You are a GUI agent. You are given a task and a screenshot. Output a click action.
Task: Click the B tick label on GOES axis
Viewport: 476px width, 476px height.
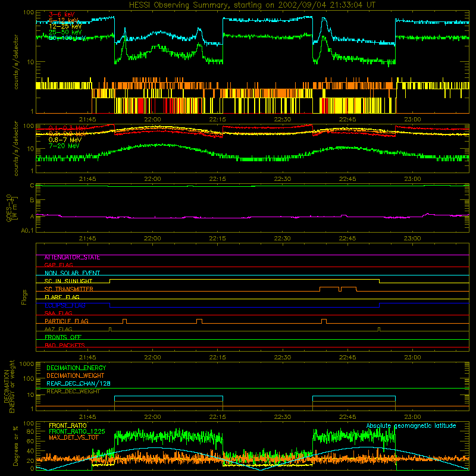tap(32, 201)
